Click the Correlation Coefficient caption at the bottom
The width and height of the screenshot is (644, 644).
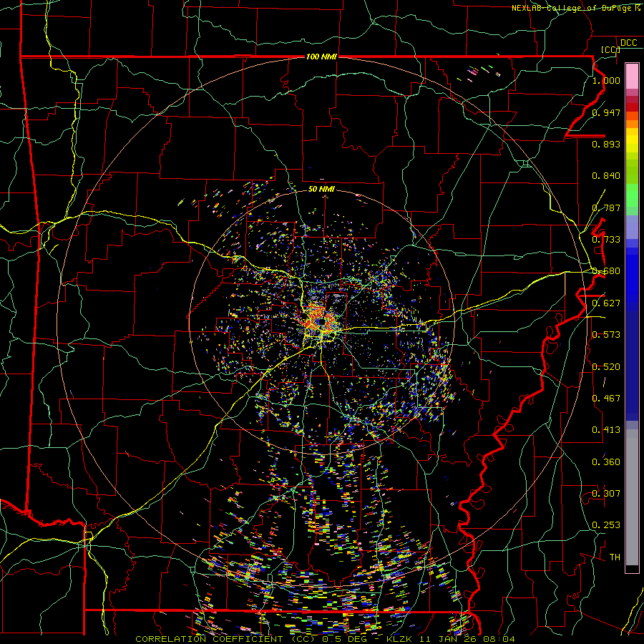pyautogui.click(x=325, y=639)
